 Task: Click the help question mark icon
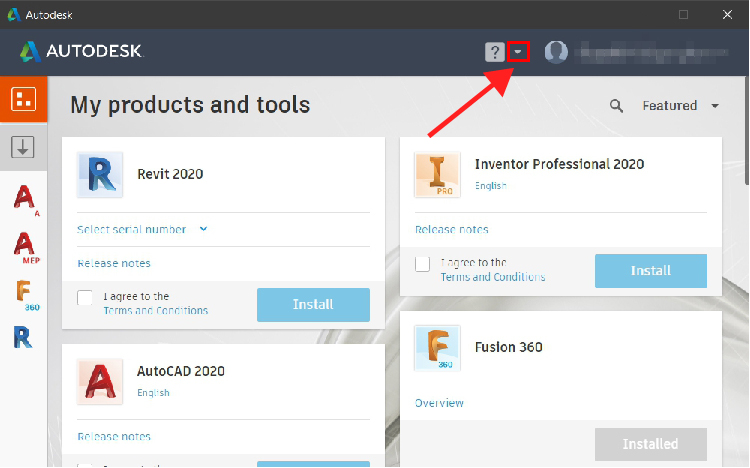(x=495, y=52)
